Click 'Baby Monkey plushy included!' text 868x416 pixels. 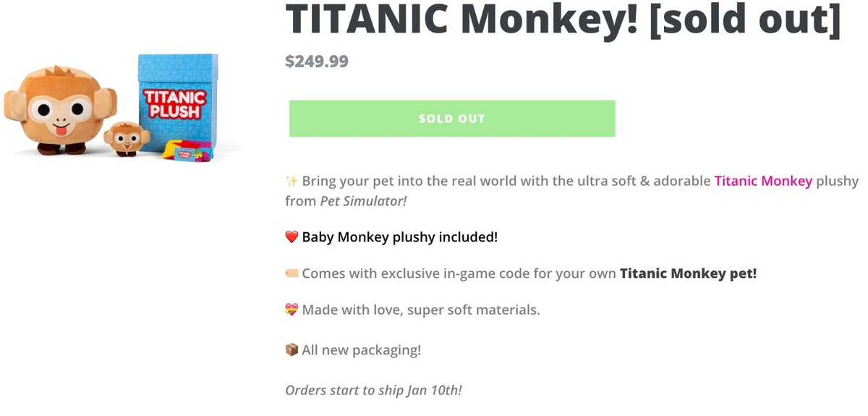point(399,237)
